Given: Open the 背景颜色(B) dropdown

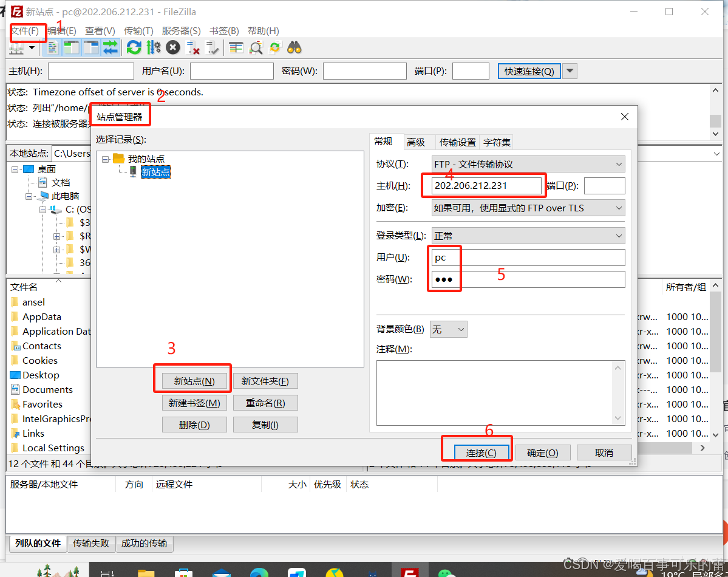Looking at the screenshot, I should tap(449, 329).
